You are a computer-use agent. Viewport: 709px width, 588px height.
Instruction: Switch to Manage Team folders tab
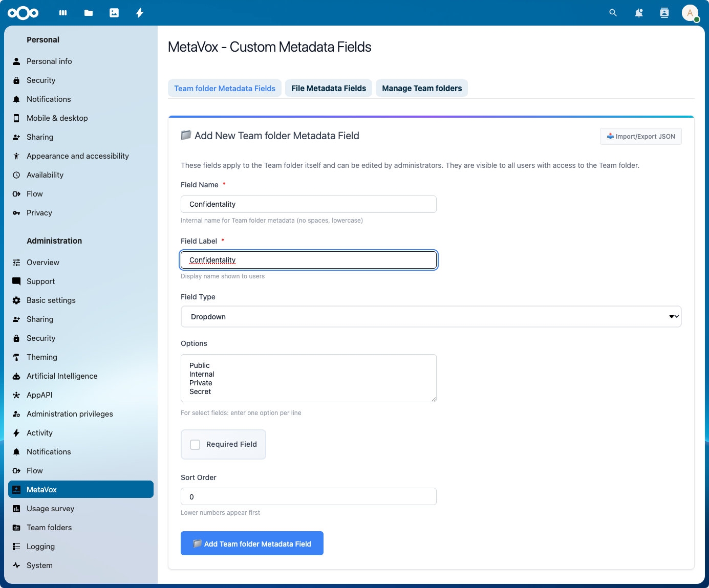(422, 88)
